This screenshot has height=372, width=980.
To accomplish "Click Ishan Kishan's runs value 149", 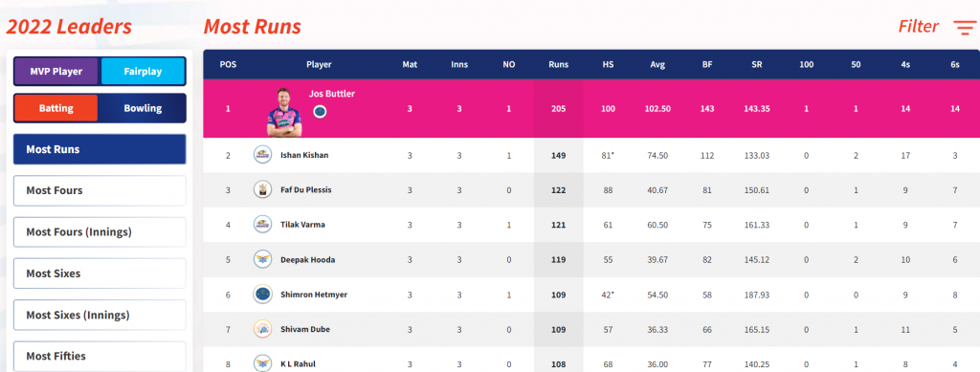I will (558, 156).
